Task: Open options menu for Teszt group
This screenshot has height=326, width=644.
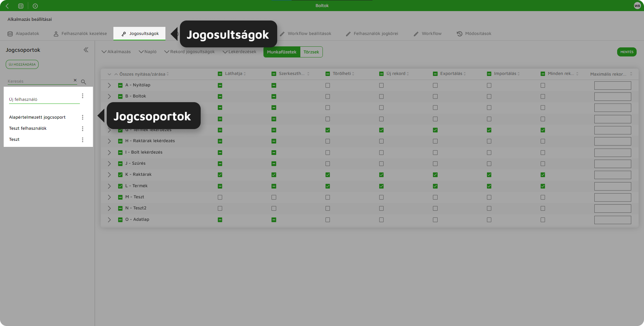Action: (83, 140)
